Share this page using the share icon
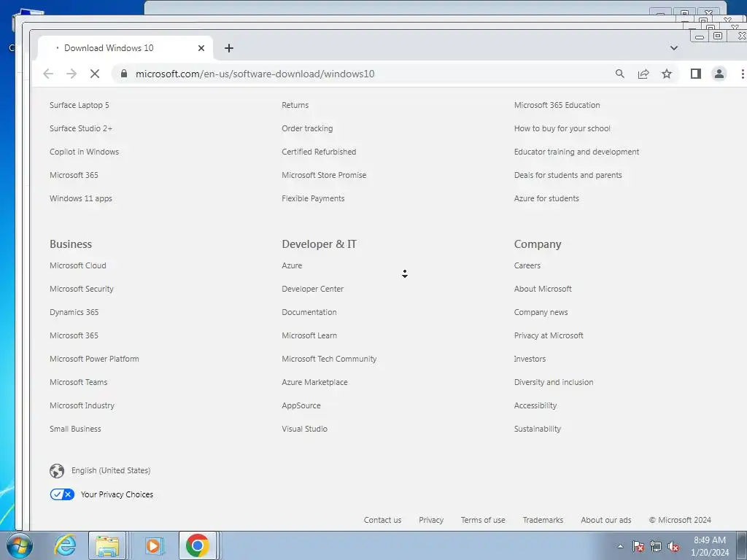Image resolution: width=747 pixels, height=560 pixels. pyautogui.click(x=643, y=74)
